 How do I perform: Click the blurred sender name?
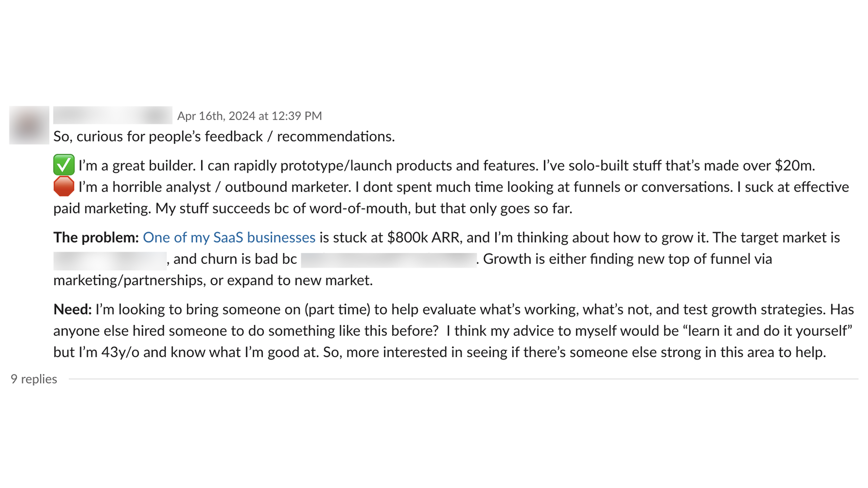pyautogui.click(x=113, y=115)
